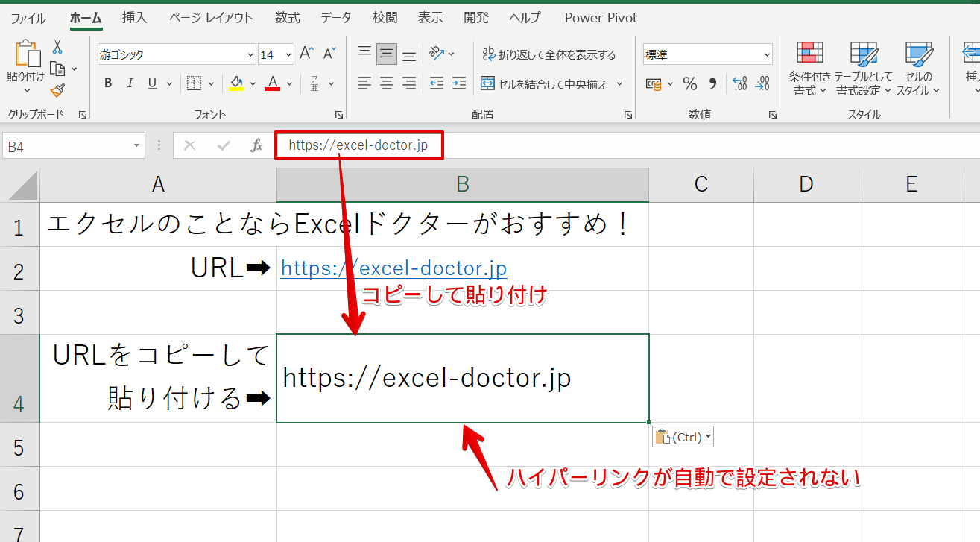980x542 pixels.
Task: Apply percent style format
Action: (x=690, y=83)
